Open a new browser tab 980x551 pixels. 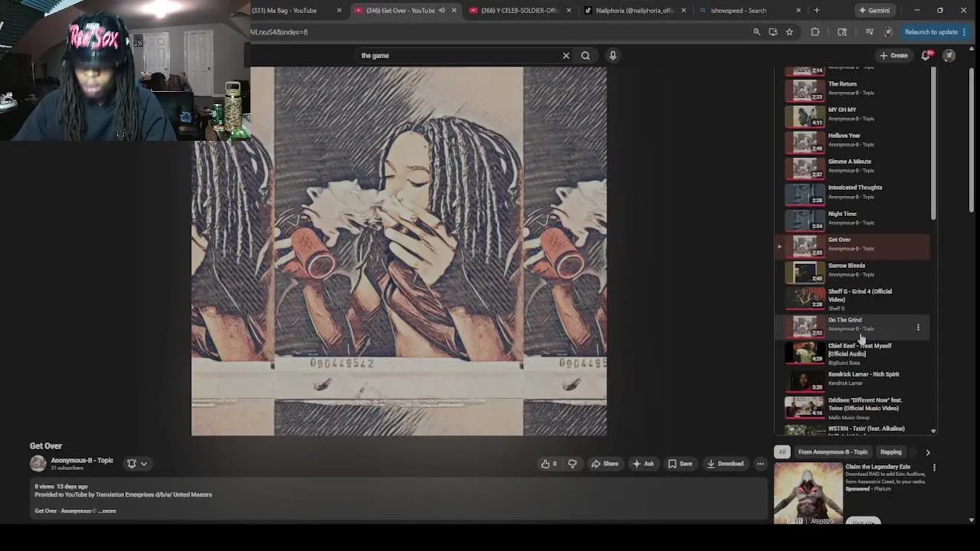pos(816,11)
